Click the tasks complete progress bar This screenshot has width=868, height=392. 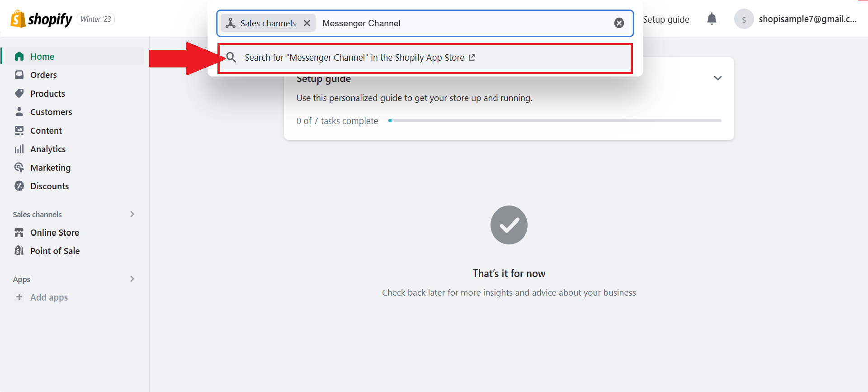[555, 121]
